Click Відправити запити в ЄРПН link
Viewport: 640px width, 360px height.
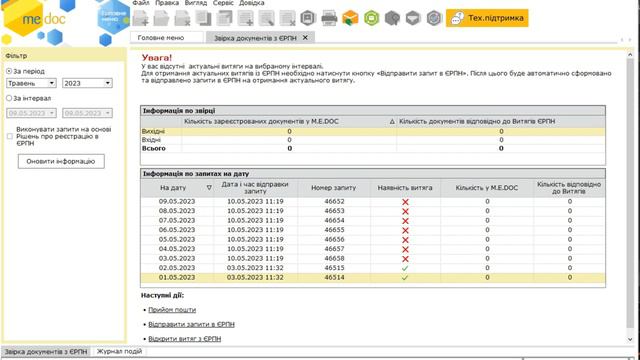click(x=191, y=324)
